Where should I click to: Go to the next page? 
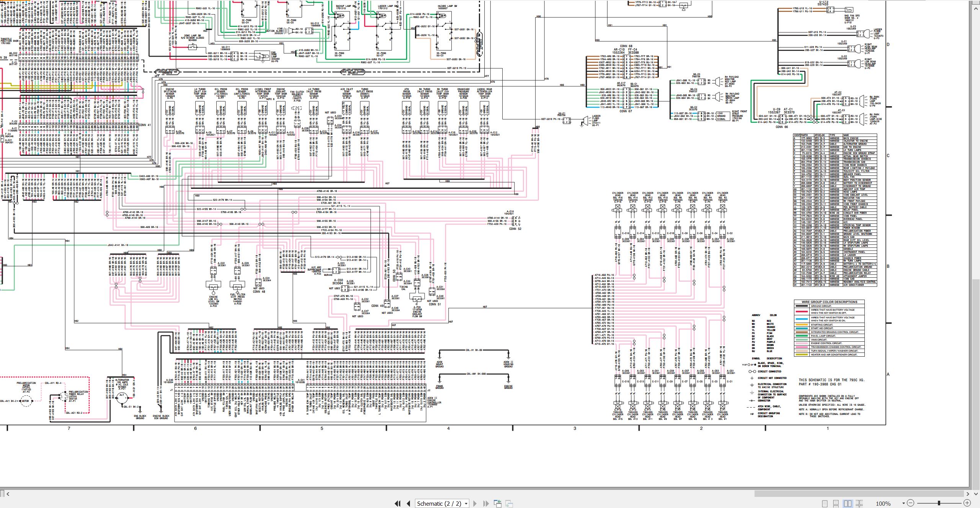pyautogui.click(x=475, y=503)
